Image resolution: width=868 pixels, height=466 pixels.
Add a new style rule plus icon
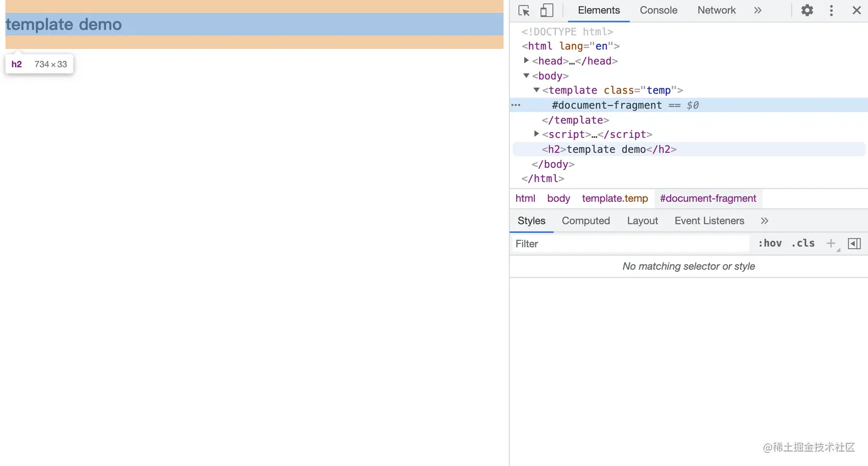point(831,244)
